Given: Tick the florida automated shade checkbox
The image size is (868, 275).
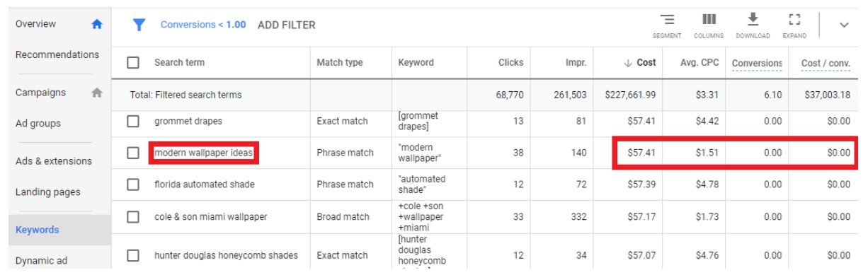Looking at the screenshot, I should (x=132, y=185).
